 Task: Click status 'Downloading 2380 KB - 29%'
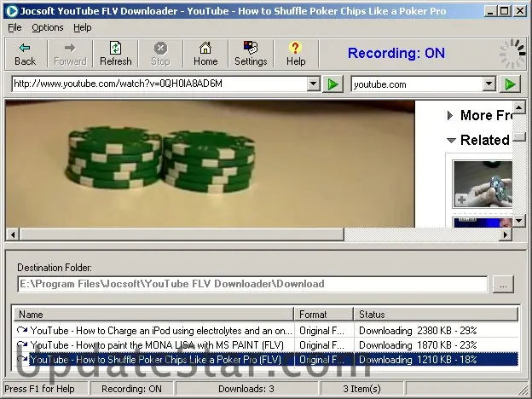tap(418, 331)
